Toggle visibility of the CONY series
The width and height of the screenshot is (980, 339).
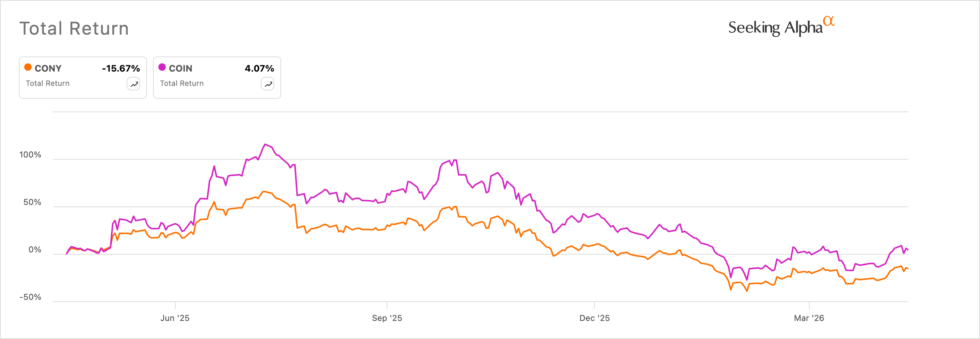point(82,77)
